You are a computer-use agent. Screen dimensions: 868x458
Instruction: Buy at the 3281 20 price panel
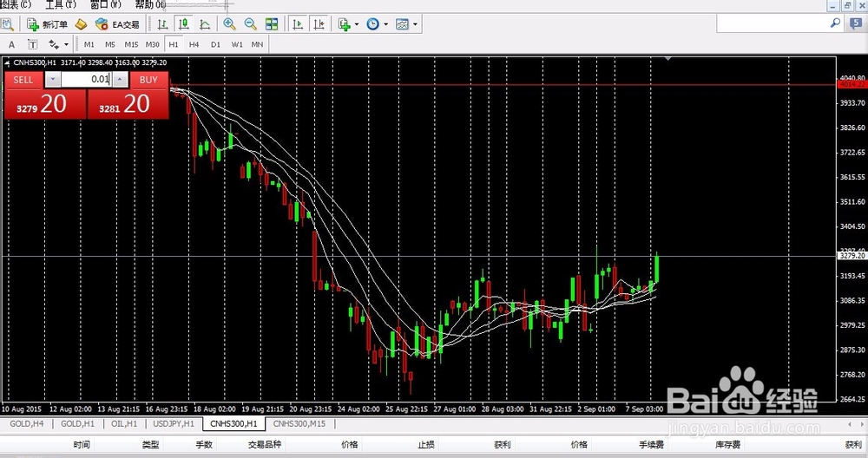point(128,104)
